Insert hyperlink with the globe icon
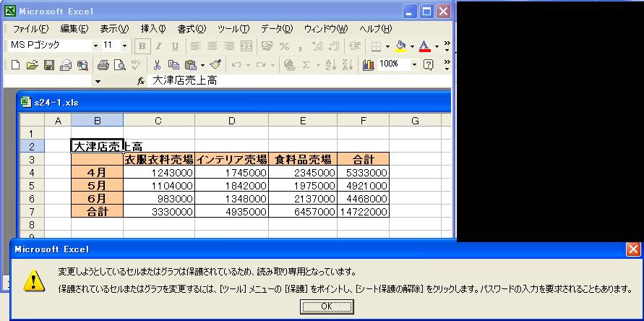 289,64
